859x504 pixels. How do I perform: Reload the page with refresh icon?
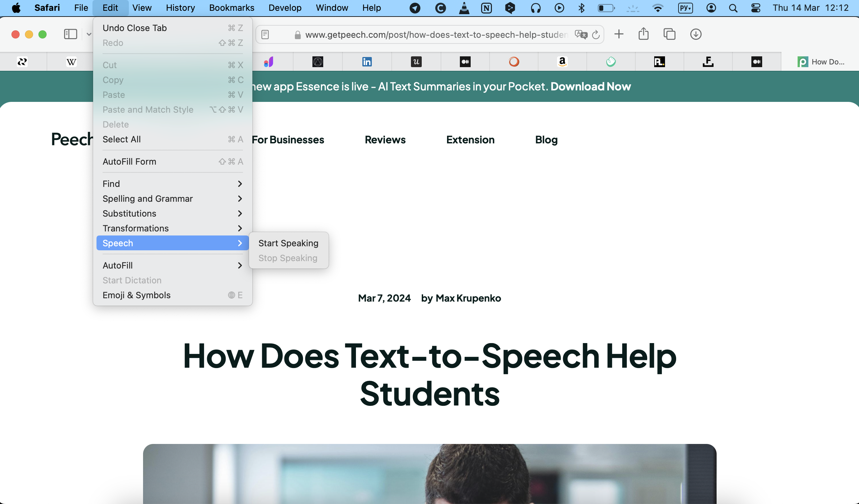coord(595,34)
